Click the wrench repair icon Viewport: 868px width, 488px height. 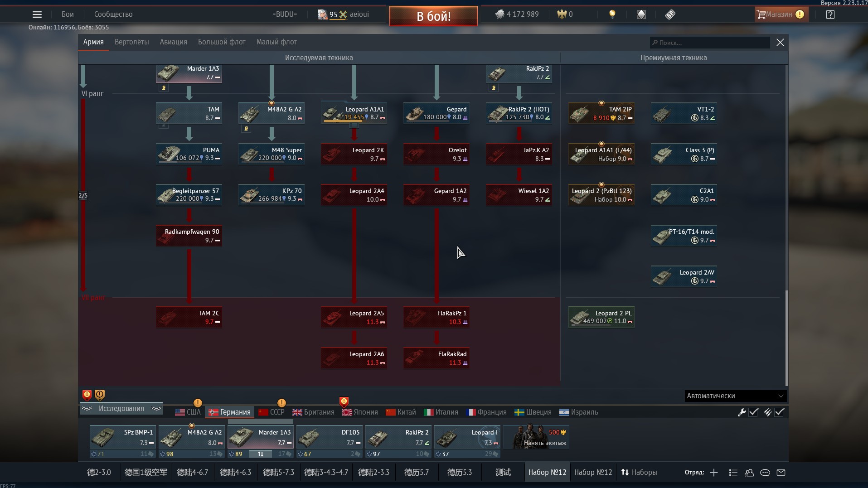click(x=742, y=412)
